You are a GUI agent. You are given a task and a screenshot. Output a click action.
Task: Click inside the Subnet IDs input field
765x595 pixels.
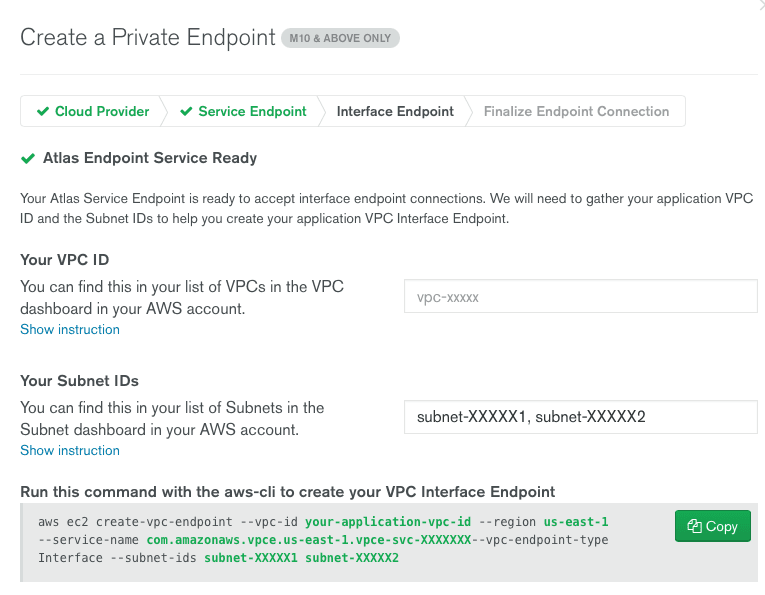click(x=580, y=417)
